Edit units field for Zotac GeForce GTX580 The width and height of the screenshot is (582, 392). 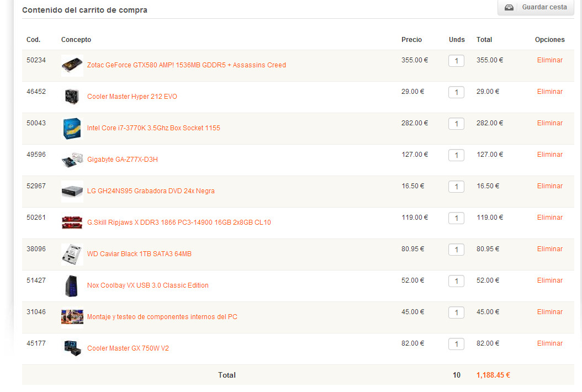tap(456, 61)
